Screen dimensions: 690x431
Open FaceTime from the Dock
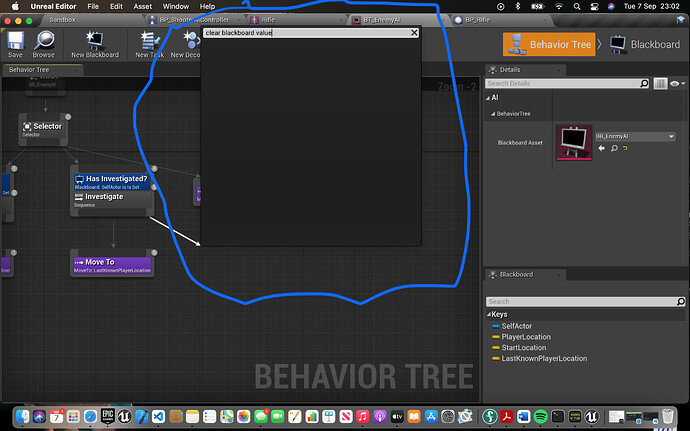point(278,416)
